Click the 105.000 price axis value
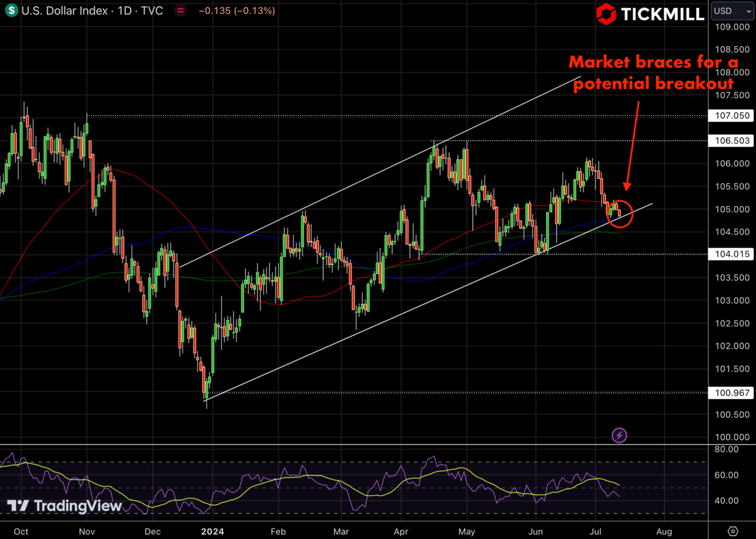 click(732, 209)
